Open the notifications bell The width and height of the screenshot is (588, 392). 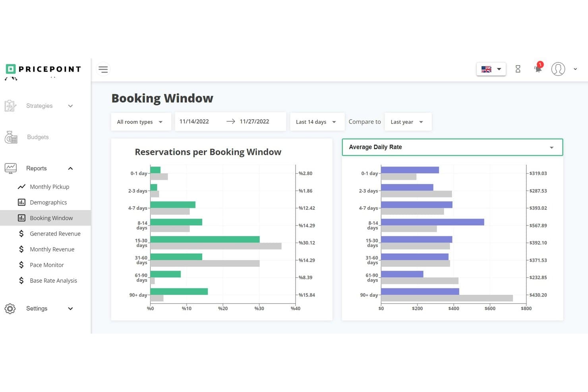(x=538, y=68)
